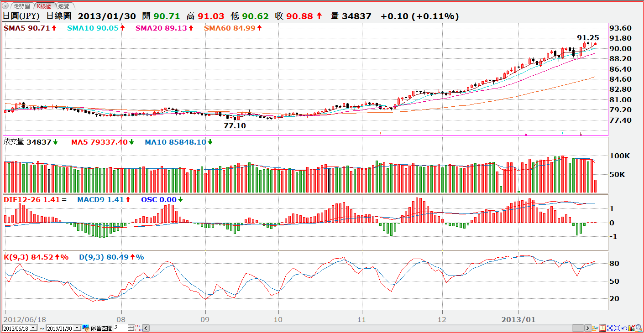Toggle the clock time-period icon
The image size is (644, 333).
pos(602,328)
